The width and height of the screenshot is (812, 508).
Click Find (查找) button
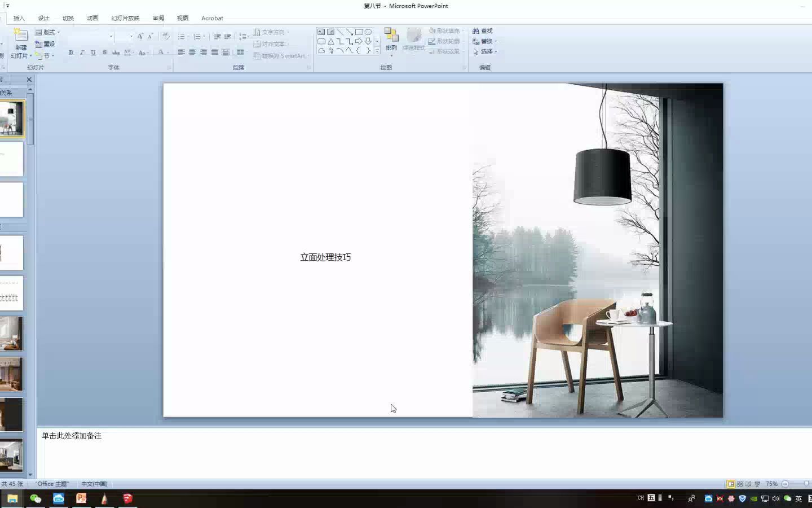click(x=483, y=30)
